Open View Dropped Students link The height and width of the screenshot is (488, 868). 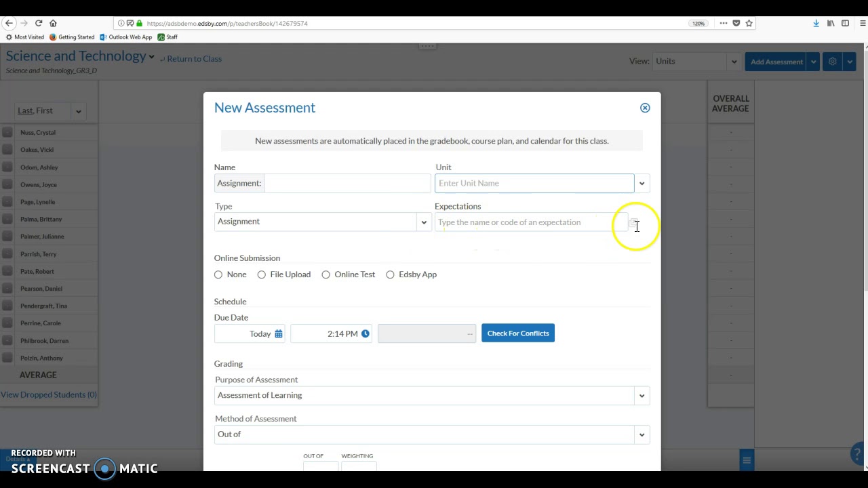tap(49, 394)
